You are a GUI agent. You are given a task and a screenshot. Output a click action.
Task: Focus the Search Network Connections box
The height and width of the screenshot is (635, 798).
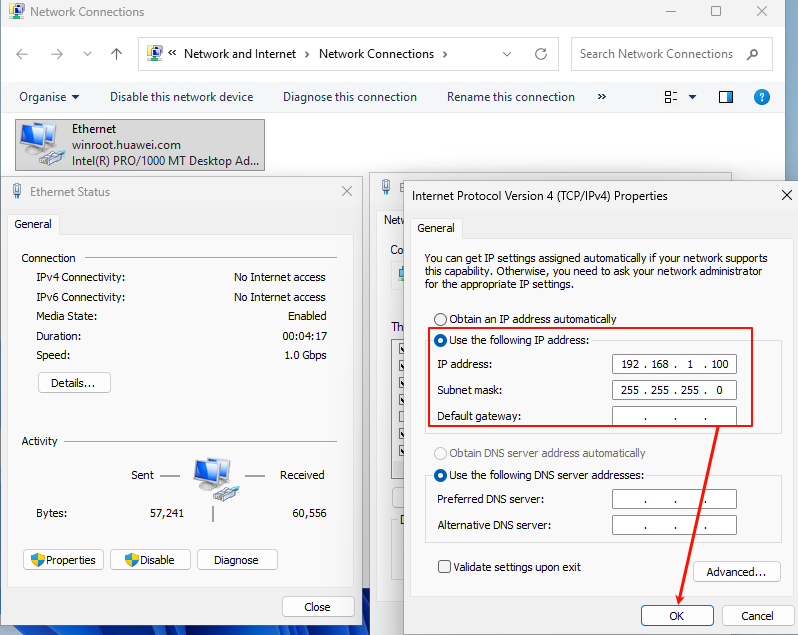coord(671,54)
